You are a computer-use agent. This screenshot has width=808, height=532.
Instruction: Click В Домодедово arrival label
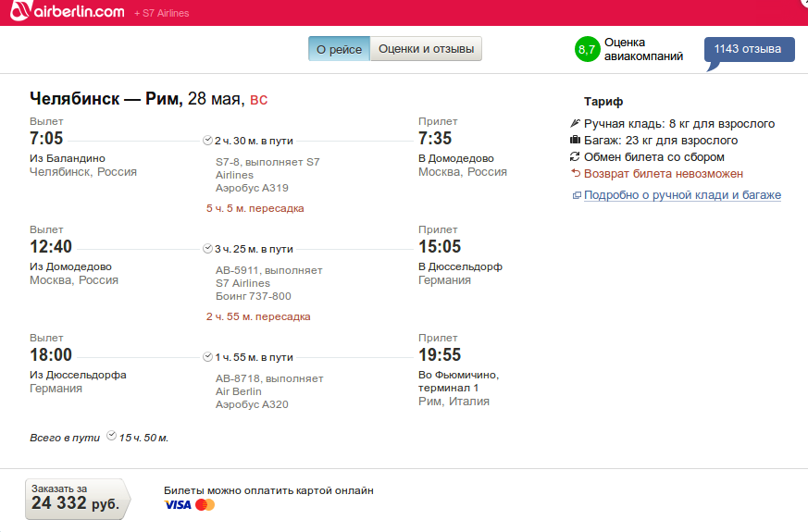[456, 158]
